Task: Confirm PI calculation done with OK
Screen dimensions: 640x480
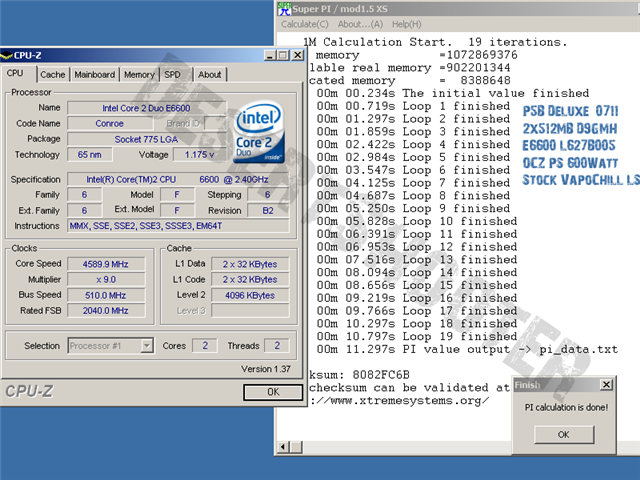Action: 563,435
